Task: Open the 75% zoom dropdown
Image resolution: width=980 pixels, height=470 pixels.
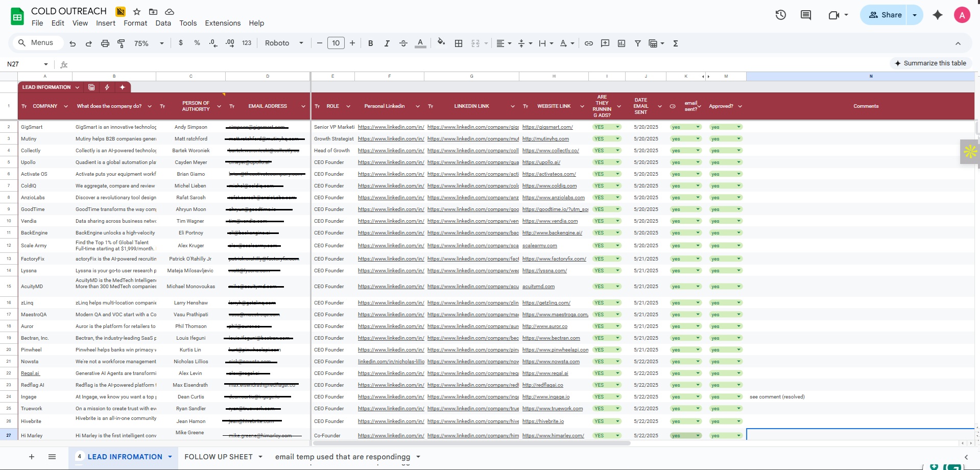Action: coord(149,43)
